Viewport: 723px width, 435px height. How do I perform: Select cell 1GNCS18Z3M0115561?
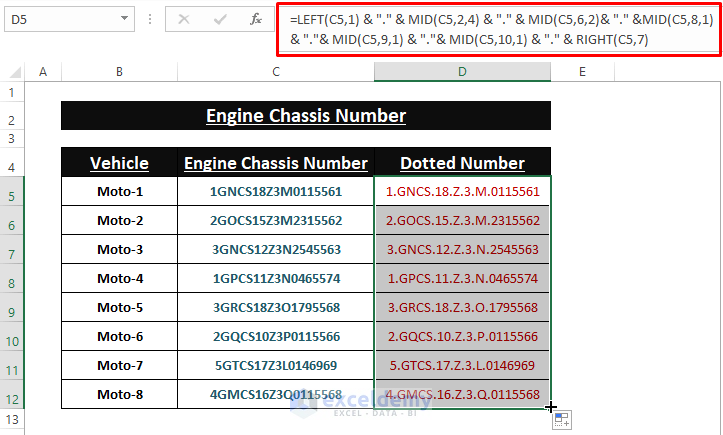coord(276,191)
